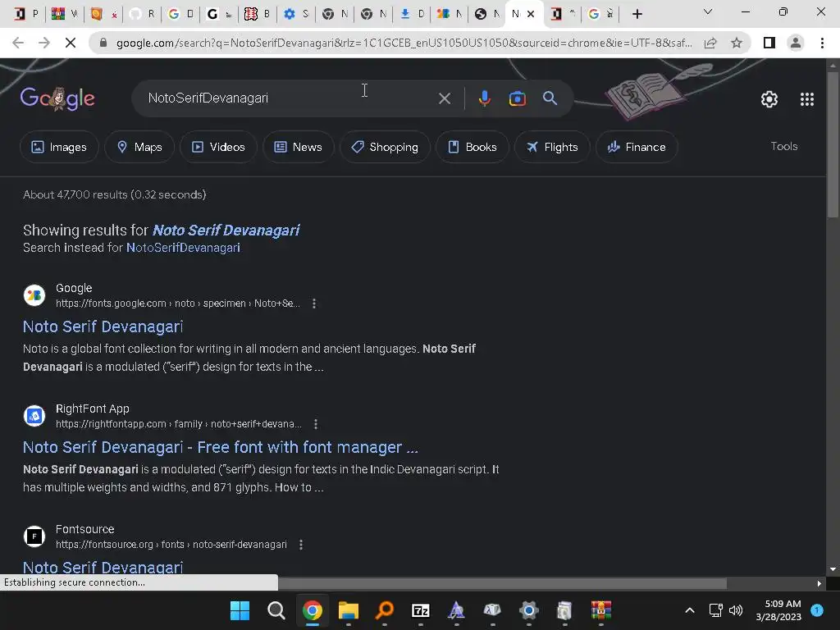Viewport: 840px width, 630px height.
Task: Filter results by Flights
Action: (x=552, y=147)
